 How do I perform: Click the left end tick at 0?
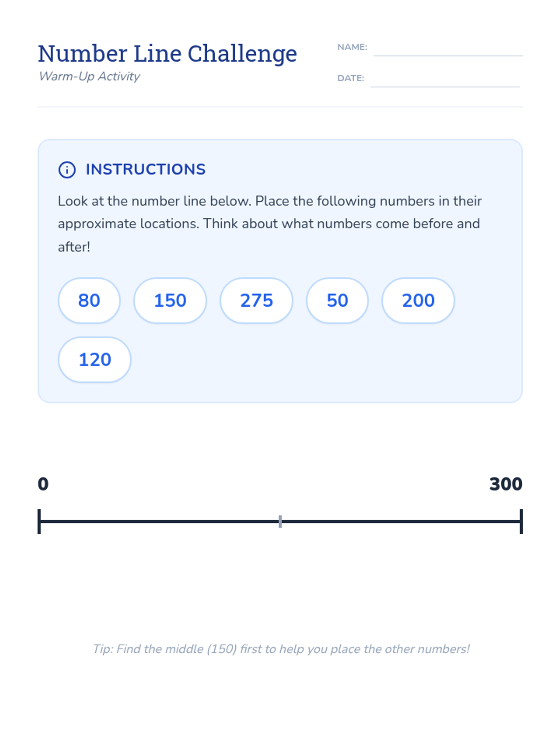(x=39, y=521)
